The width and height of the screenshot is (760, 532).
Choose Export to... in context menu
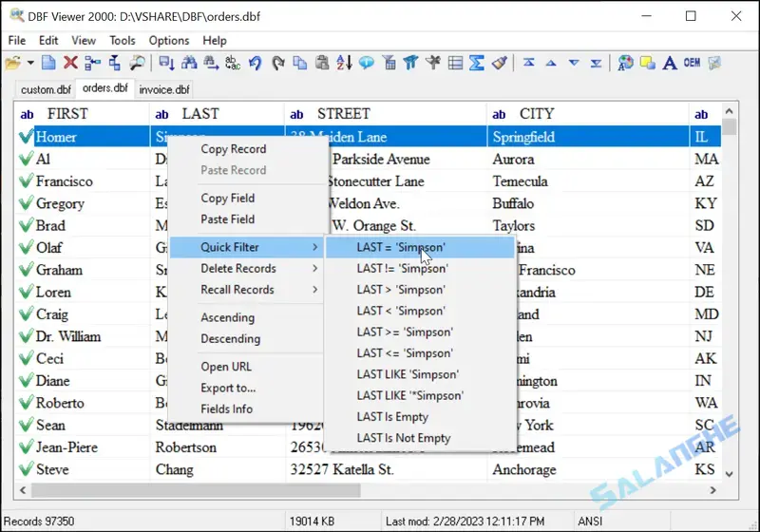(x=246, y=388)
